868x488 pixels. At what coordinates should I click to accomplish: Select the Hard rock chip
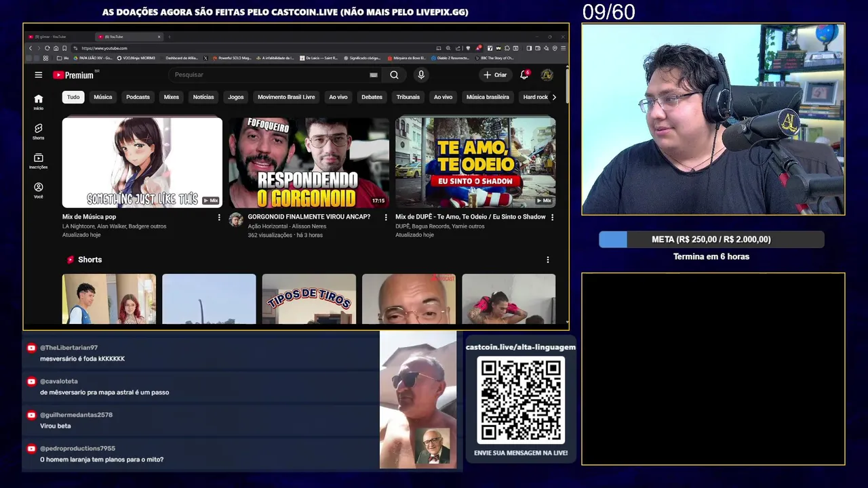click(535, 97)
